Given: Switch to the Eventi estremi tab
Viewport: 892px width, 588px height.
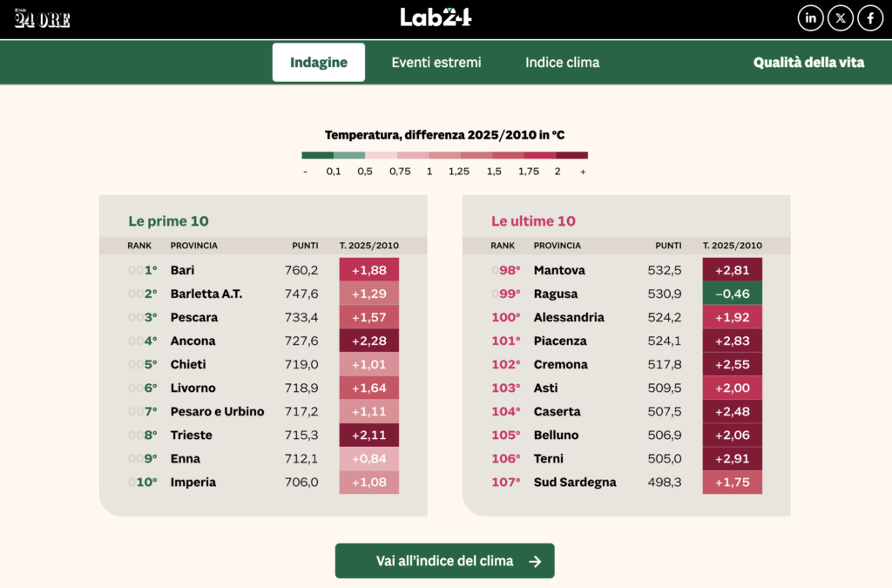Looking at the screenshot, I should (436, 62).
